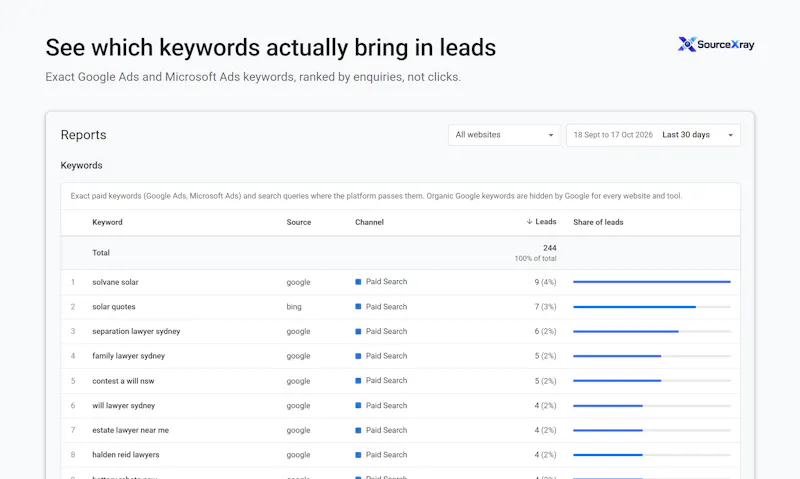Click the dropdown caret next to Last 30 days
Image resolution: width=800 pixels, height=479 pixels.
click(730, 135)
